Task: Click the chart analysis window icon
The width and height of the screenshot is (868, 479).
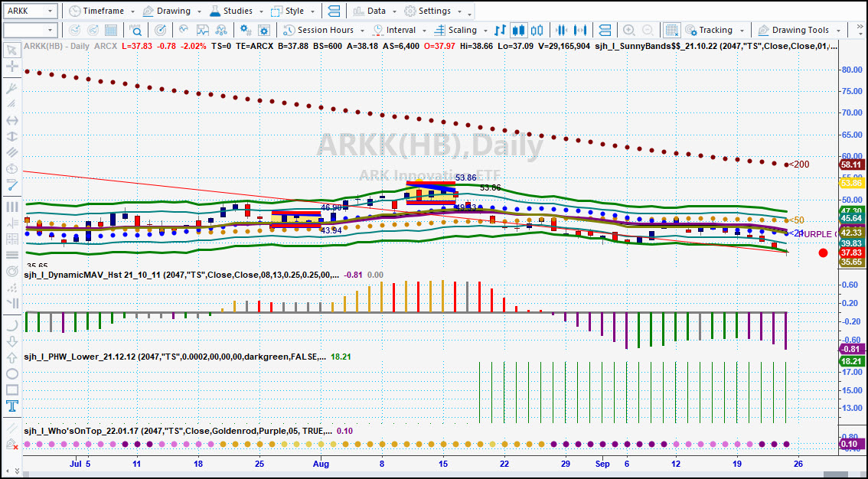Action: tap(202, 30)
